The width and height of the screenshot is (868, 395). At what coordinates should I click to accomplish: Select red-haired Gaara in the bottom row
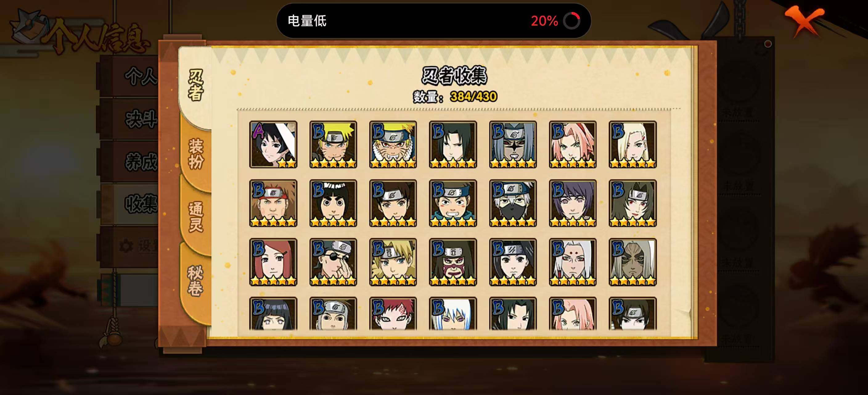[393, 313]
